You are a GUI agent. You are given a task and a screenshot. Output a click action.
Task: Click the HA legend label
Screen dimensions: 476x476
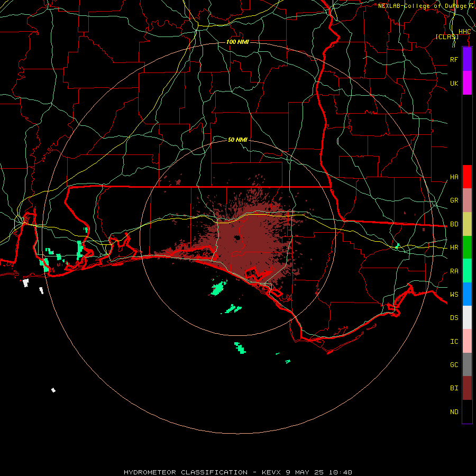454,177
